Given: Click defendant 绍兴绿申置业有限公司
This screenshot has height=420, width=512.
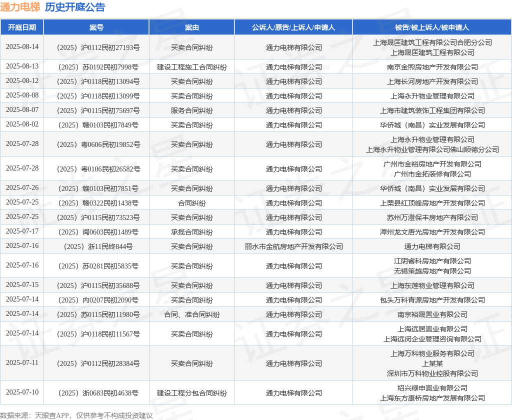Looking at the screenshot, I should (432, 388).
